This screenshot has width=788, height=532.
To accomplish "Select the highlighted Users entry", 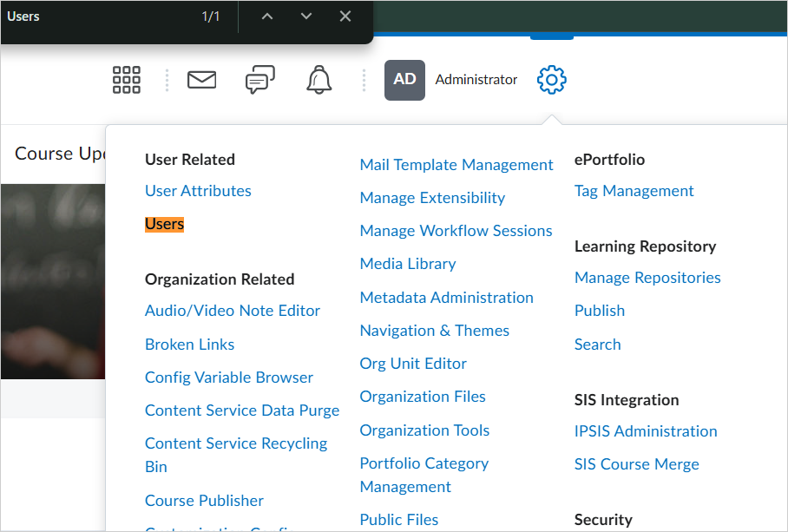I will [164, 223].
